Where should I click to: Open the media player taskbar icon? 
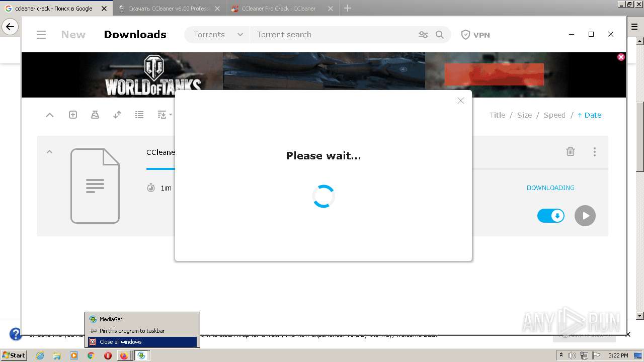coord(74,355)
